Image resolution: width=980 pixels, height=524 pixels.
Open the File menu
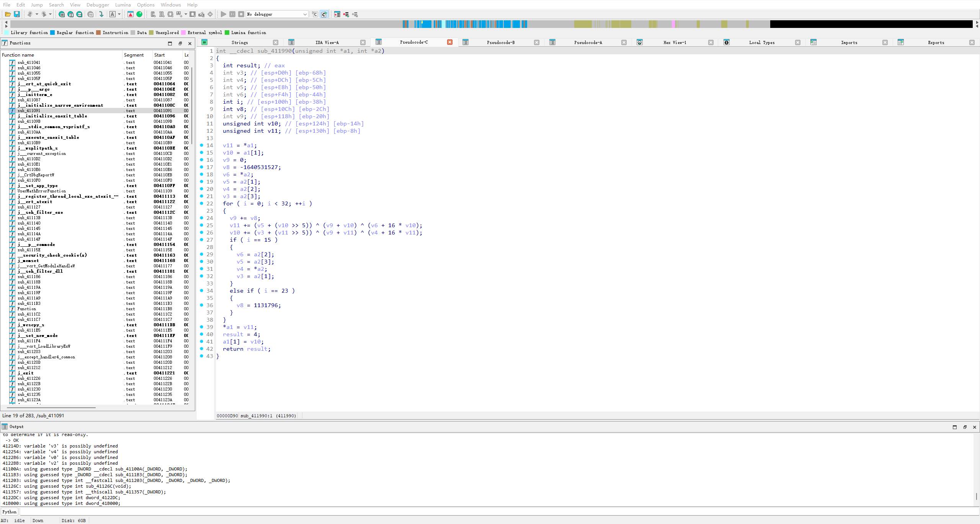point(7,5)
